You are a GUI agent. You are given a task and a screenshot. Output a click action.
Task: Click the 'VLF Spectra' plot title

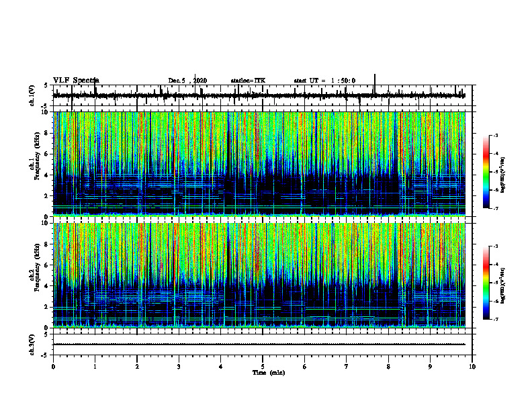pyautogui.click(x=76, y=81)
